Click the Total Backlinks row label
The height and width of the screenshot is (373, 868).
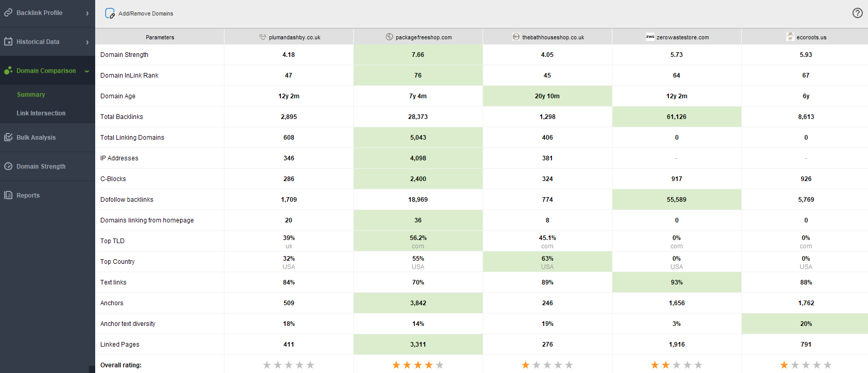[x=122, y=117]
